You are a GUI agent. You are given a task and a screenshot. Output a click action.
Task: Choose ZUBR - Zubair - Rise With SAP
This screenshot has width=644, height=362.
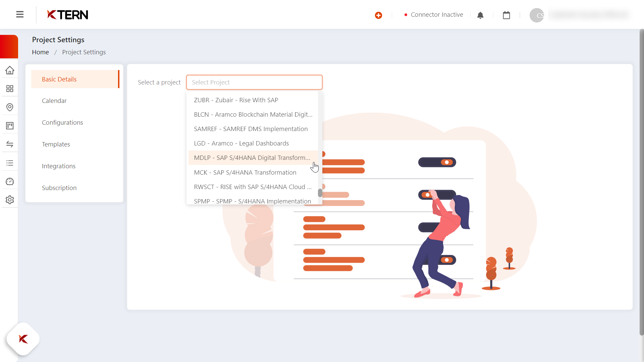pyautogui.click(x=253, y=100)
